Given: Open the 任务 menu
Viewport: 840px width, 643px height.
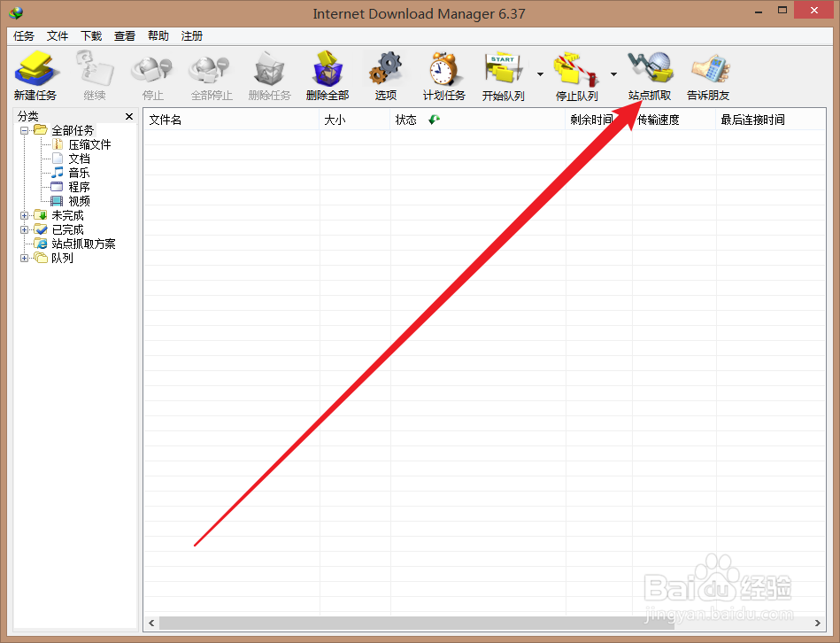Looking at the screenshot, I should (24, 36).
